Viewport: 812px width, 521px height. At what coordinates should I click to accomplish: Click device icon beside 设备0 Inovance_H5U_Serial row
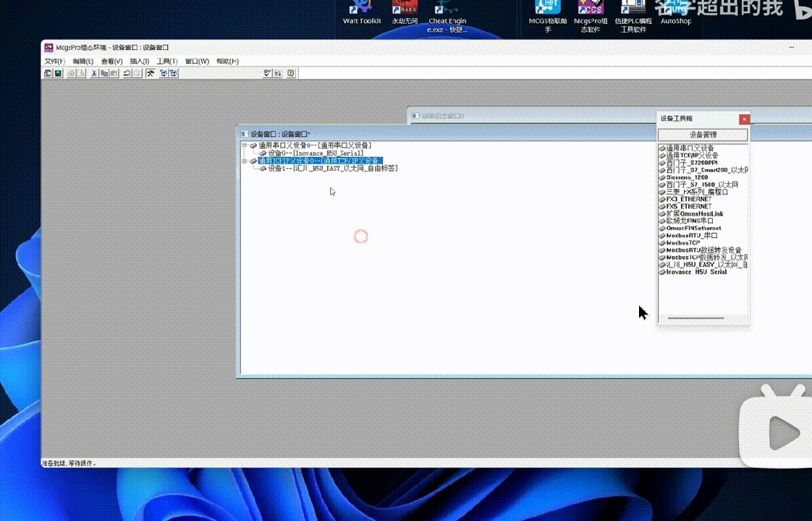(x=263, y=153)
